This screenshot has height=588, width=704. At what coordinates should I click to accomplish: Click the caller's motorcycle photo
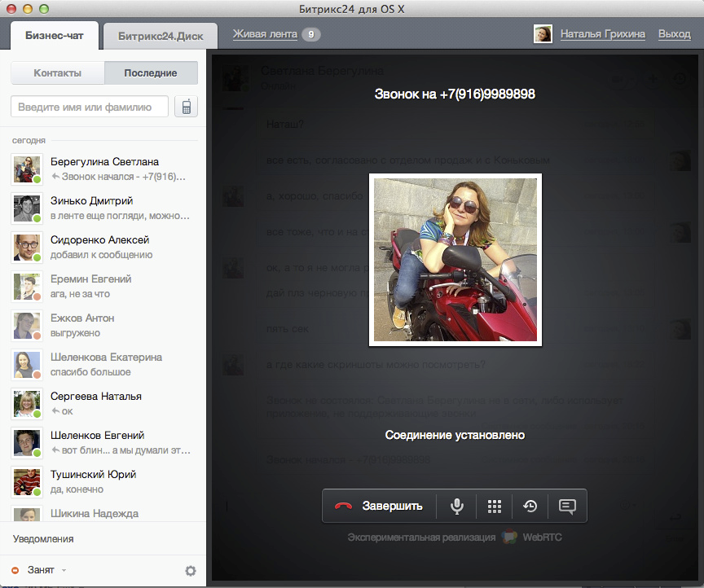[455, 260]
